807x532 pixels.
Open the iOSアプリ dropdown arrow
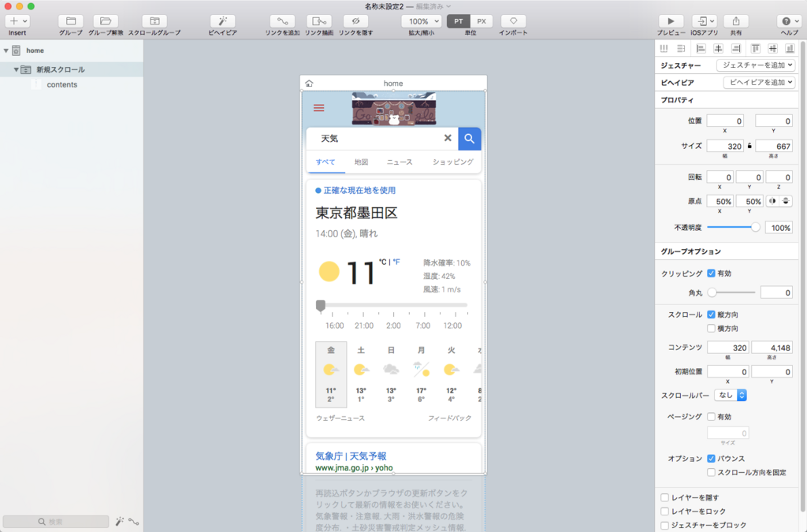pyautogui.click(x=712, y=21)
